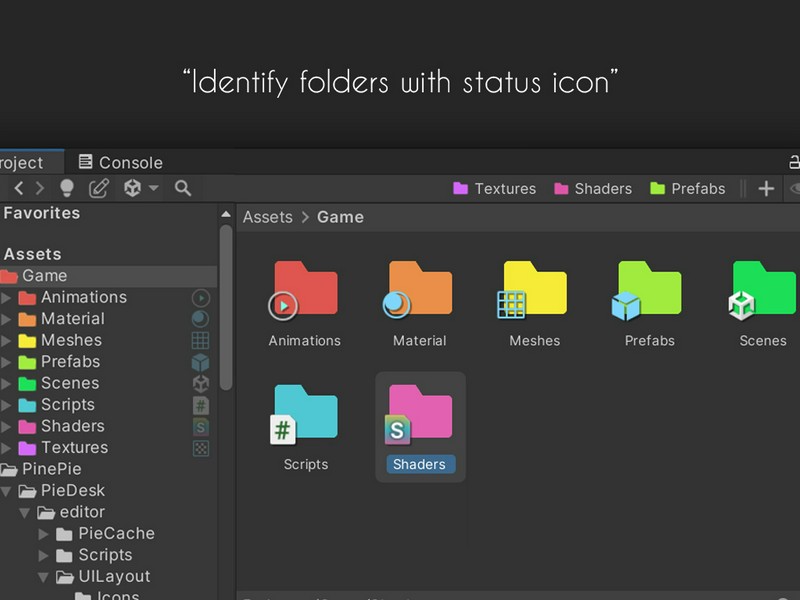Select Material folder in the tree

(x=72, y=318)
